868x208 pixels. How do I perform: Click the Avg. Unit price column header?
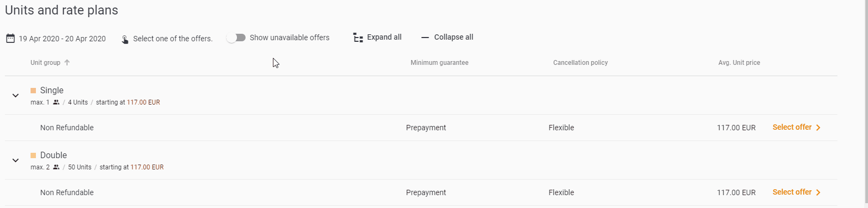coord(739,63)
